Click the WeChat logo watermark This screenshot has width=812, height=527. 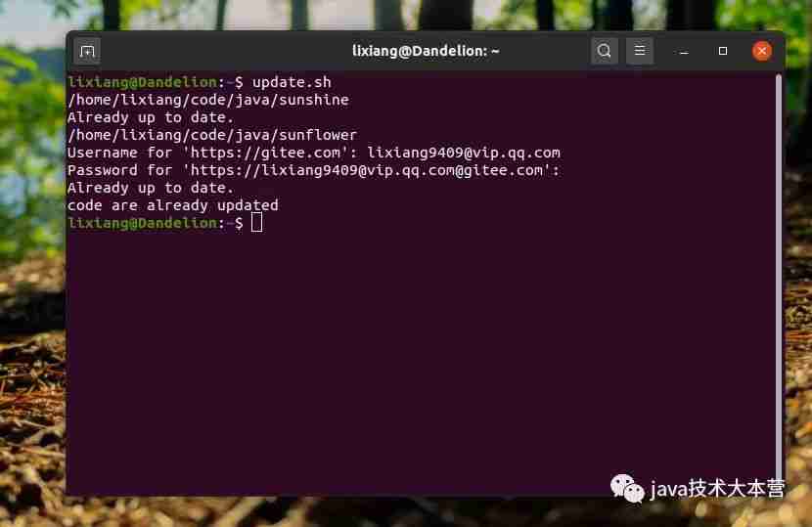pos(627,488)
